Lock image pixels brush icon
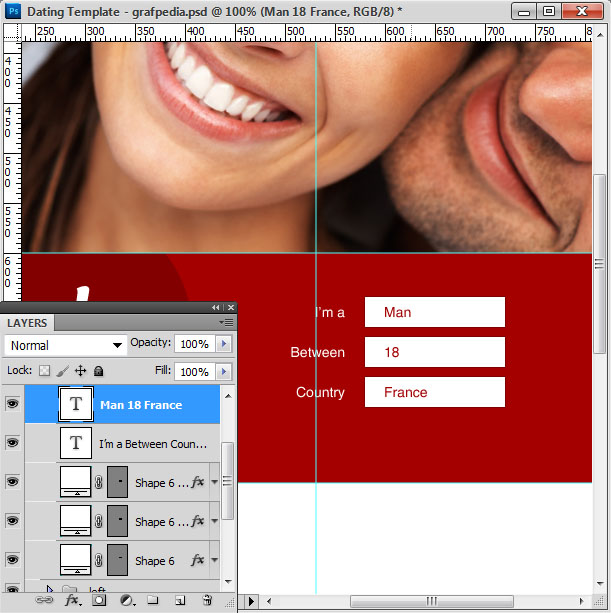The image size is (611, 613). point(63,371)
